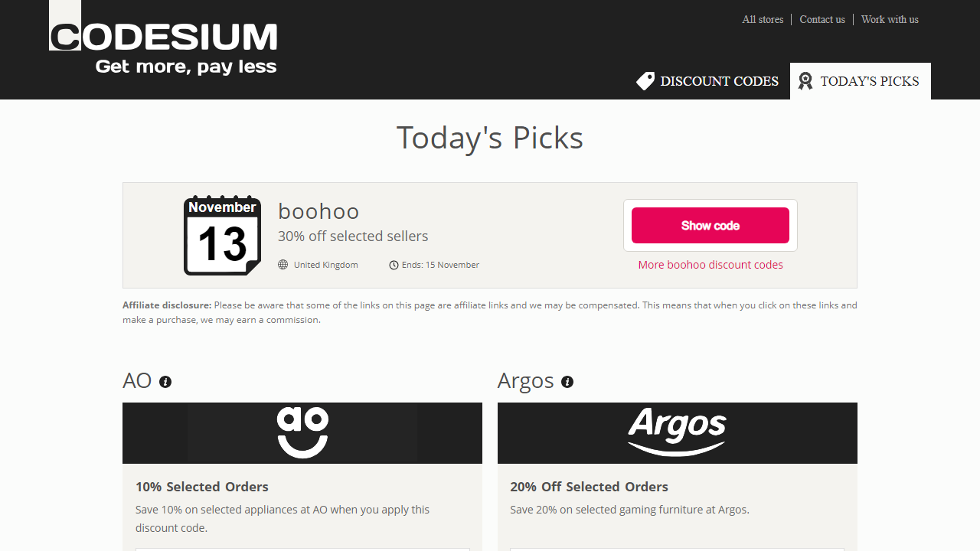Open the All stores link
The width and height of the screenshot is (980, 551).
click(x=763, y=19)
